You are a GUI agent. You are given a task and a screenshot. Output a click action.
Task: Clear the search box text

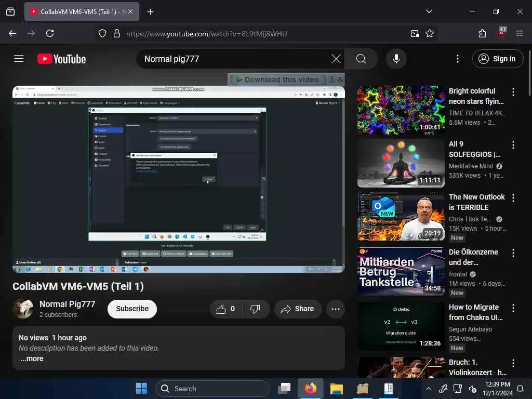(x=336, y=59)
